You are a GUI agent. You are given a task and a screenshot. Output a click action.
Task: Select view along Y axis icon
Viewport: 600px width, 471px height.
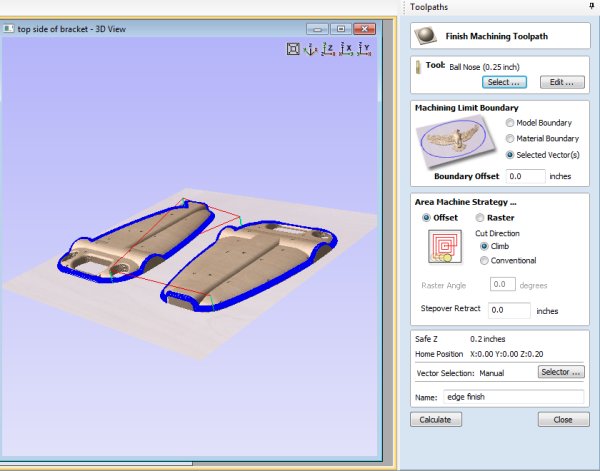[x=365, y=48]
